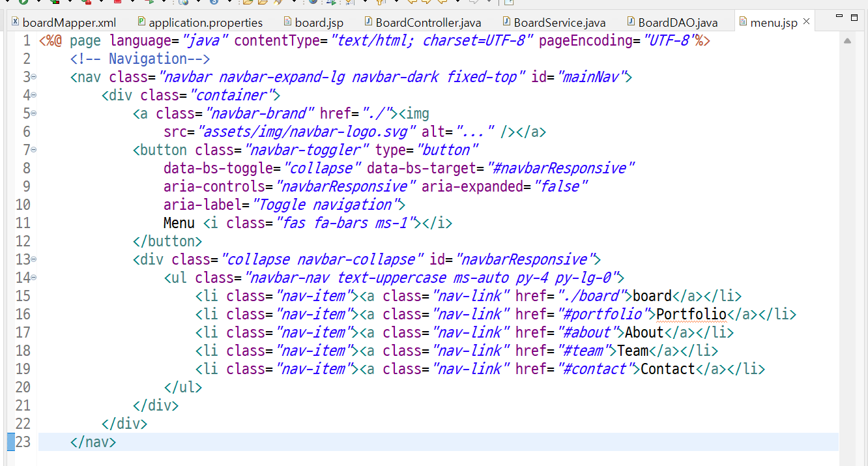Viewport: 868px width, 466px height.
Task: Collapse the ul element fold at line 14
Action: pos(33,278)
